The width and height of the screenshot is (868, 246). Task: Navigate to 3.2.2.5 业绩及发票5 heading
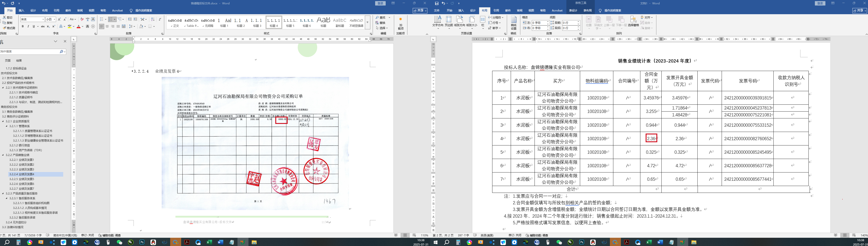pos(22,179)
